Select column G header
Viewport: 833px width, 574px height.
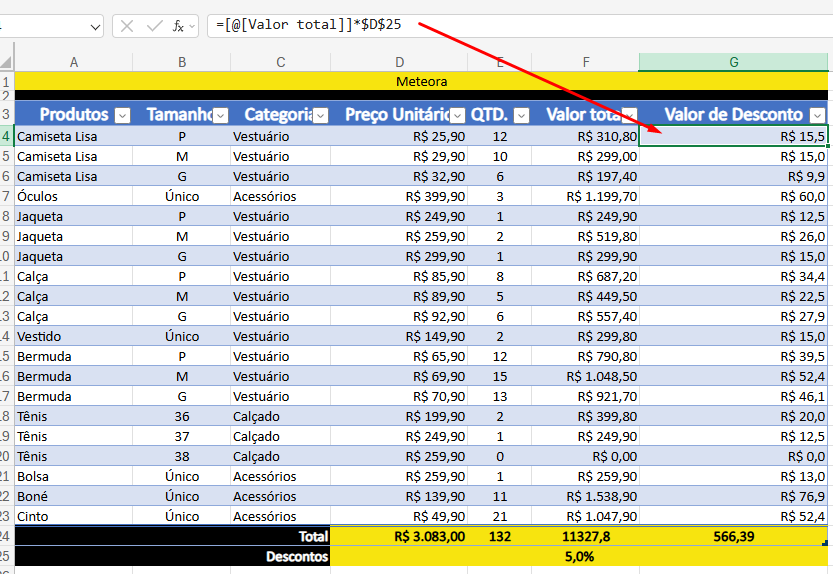coord(733,62)
